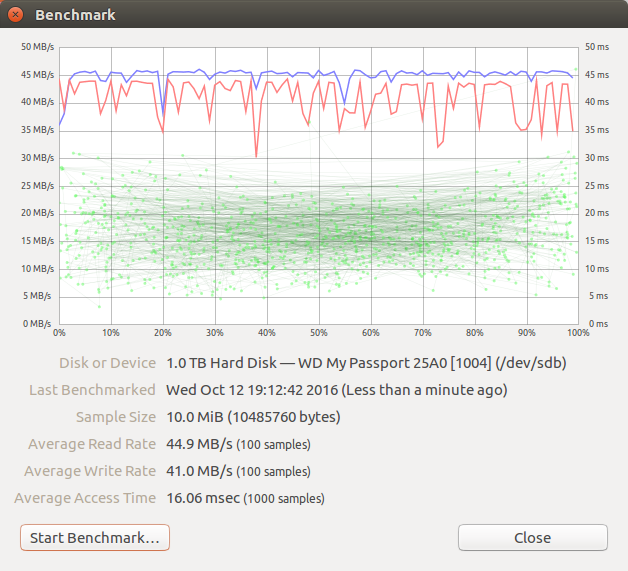628x571 pixels.
Task: Click the 5 ms axis label
Action: [x=598, y=296]
